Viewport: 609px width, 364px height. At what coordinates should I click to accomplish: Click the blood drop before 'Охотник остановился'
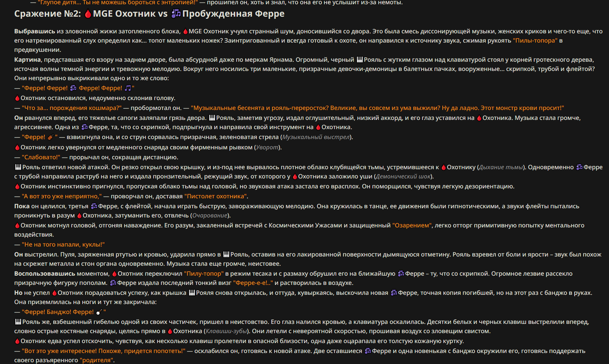coord(17,98)
